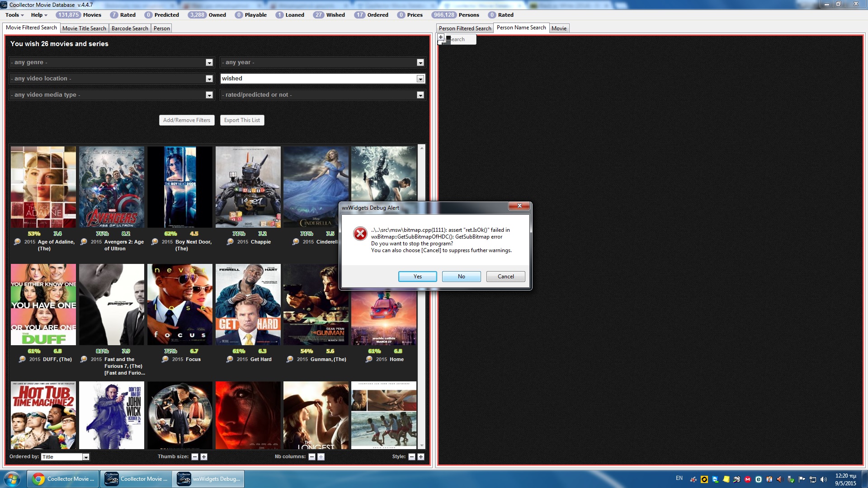Switch to Person Filtered Search tab
Screen dimensions: 868x488
pyautogui.click(x=465, y=28)
